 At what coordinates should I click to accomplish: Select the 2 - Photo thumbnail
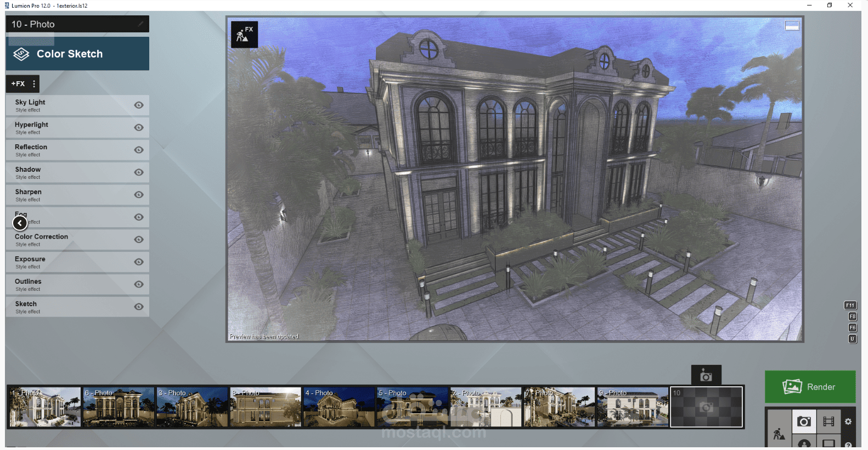coord(486,407)
